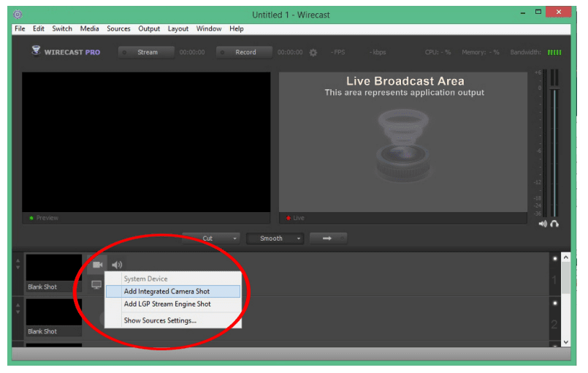The width and height of the screenshot is (588, 373).
Task: Move layer 1 up with arrow
Action: 18,260
